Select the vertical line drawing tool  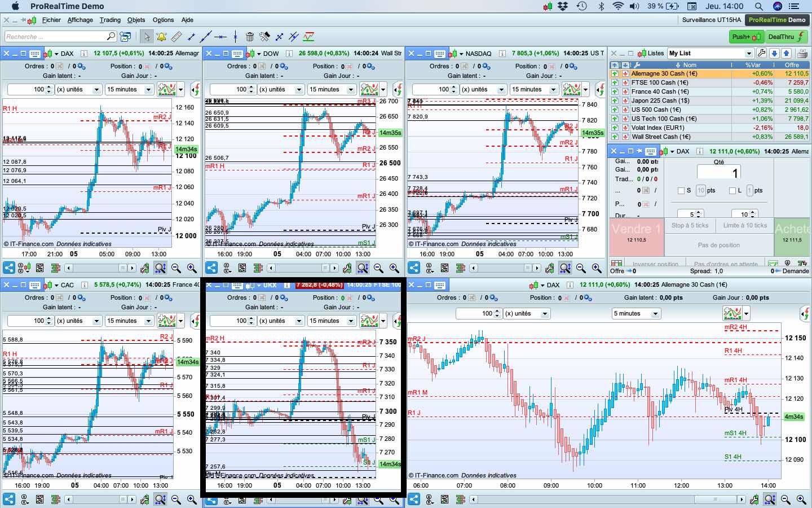[x=235, y=37]
